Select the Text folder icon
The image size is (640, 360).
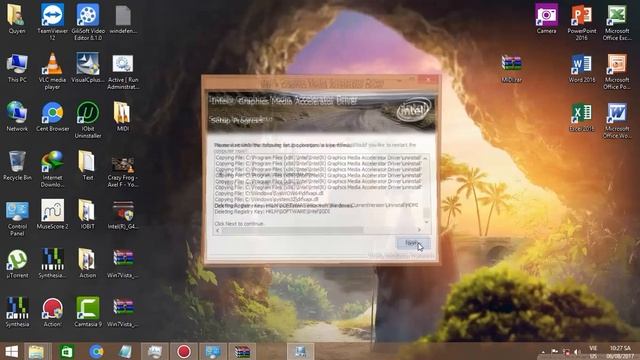88,166
